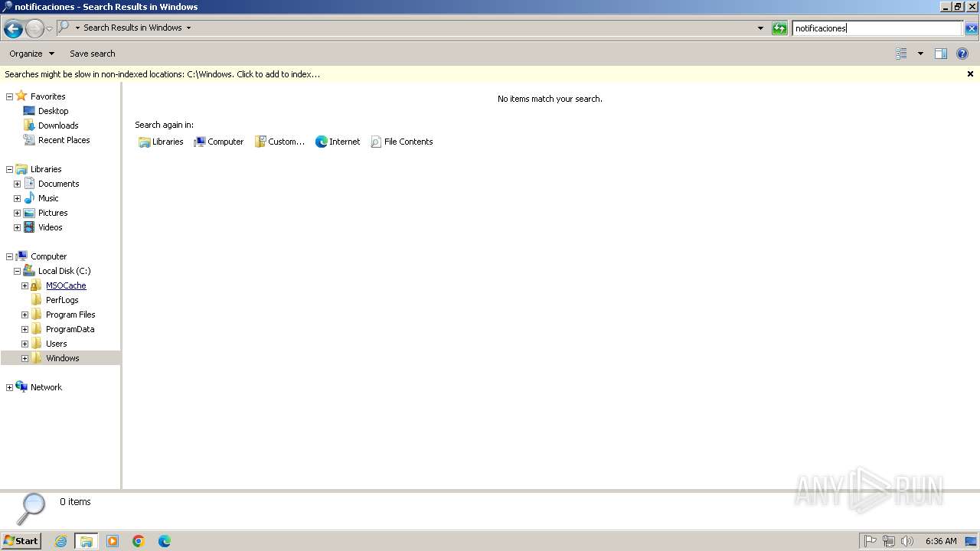Launch Internet Explorer from taskbar
Screen dimensions: 980x551
click(60, 541)
